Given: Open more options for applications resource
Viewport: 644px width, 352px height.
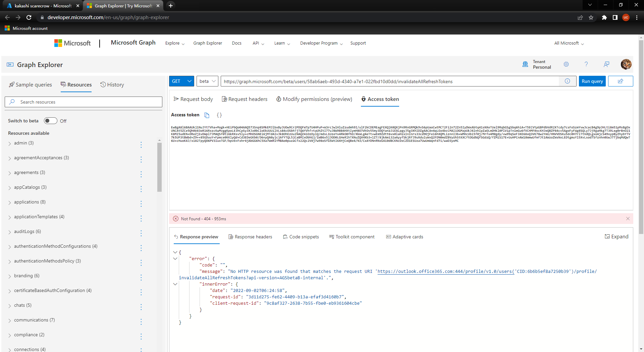Looking at the screenshot, I should tap(141, 203).
